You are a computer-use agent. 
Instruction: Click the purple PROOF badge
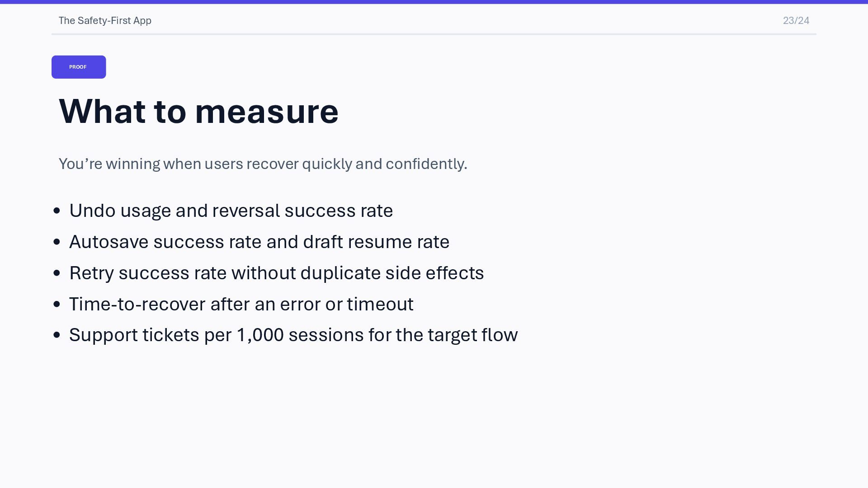click(79, 67)
